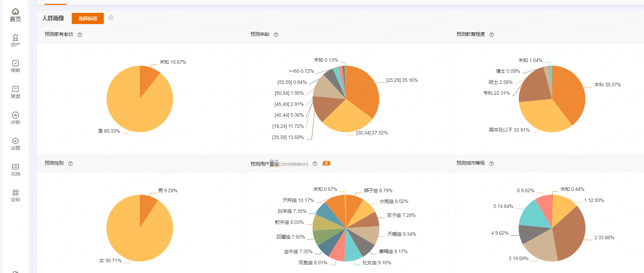The width and height of the screenshot is (644, 273).
Task: Click the 摩羯座 8.17% constellation label
Action: 393,251
